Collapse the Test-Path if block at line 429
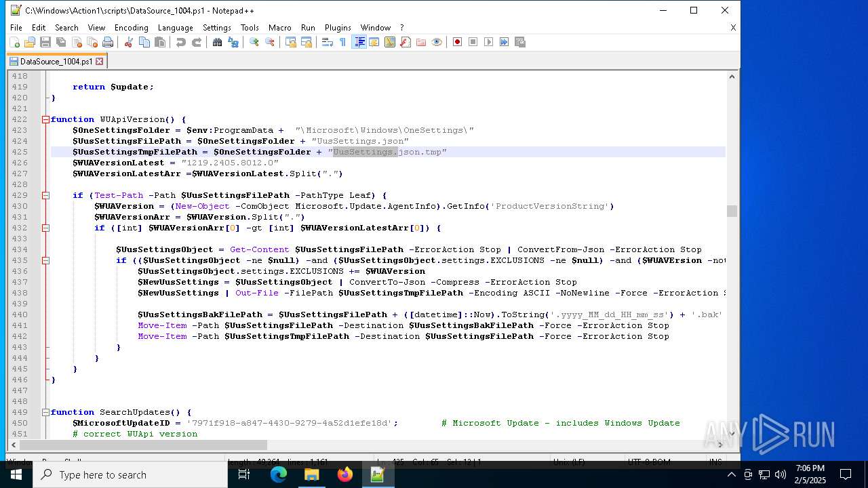Screen dimensions: 868x488 [45, 195]
